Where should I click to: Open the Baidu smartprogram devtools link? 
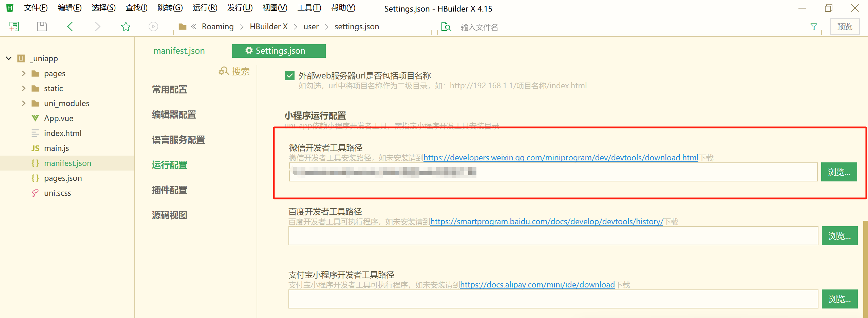[546, 222]
